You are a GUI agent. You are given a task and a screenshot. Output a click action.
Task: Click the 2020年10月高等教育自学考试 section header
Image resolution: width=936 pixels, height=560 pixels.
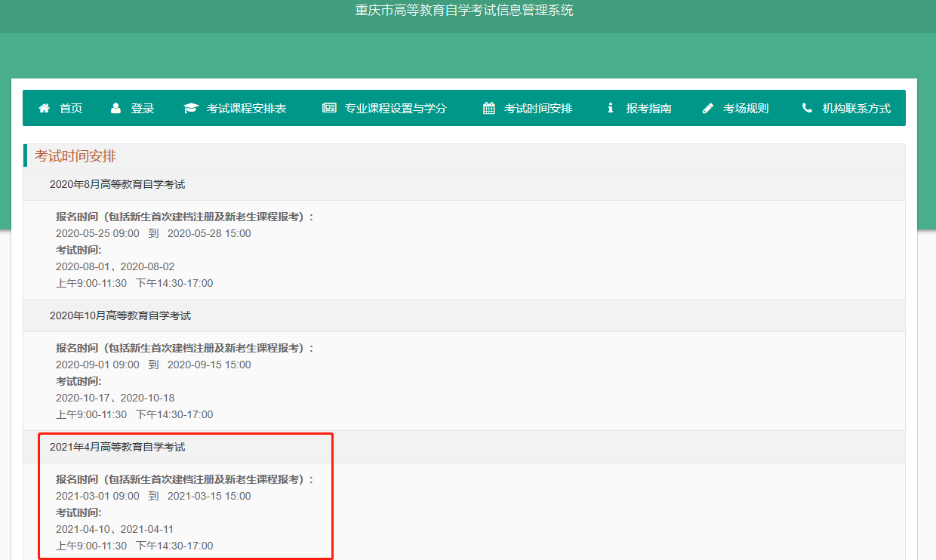tap(120, 315)
